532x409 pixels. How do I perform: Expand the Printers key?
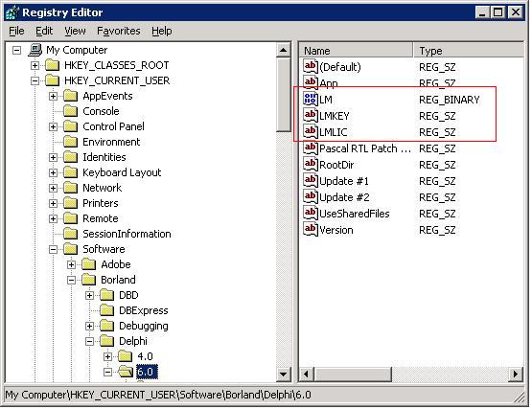pyautogui.click(x=53, y=203)
